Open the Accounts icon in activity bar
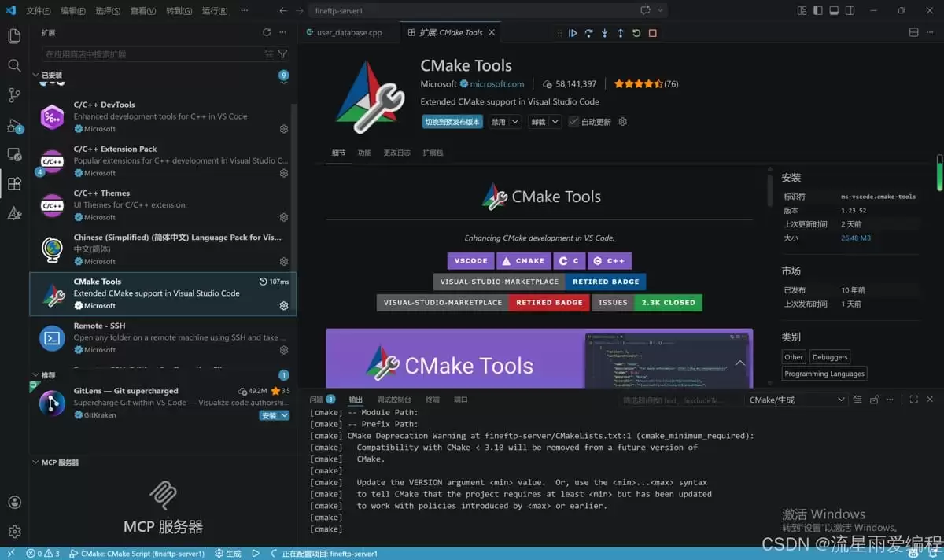Image resolution: width=944 pixels, height=560 pixels. [14, 503]
